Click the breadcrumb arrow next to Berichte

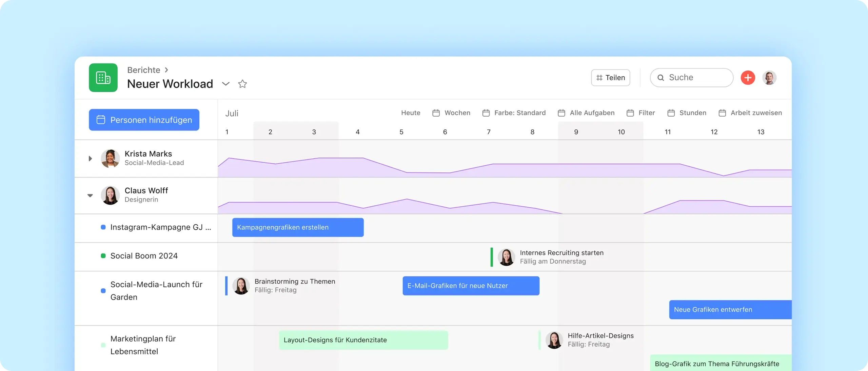coord(166,70)
